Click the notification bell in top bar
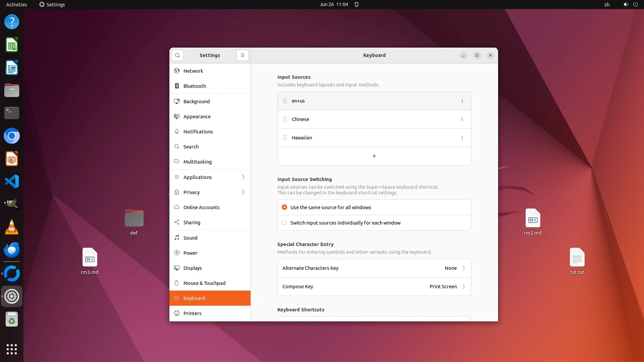The height and width of the screenshot is (362, 644). (357, 4)
